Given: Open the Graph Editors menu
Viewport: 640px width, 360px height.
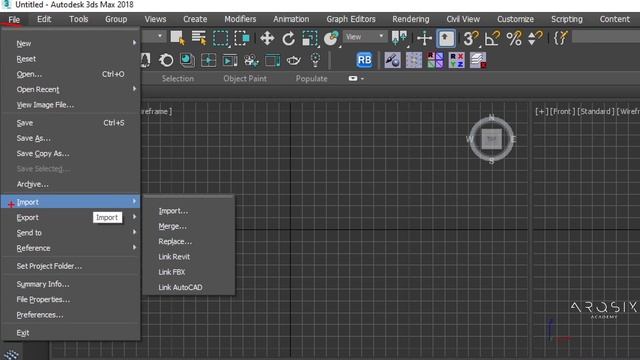Looking at the screenshot, I should click(351, 19).
